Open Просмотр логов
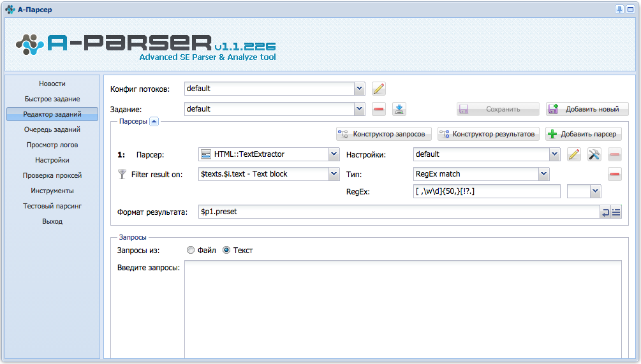Viewport: 641px width, 364px height. pos(52,145)
